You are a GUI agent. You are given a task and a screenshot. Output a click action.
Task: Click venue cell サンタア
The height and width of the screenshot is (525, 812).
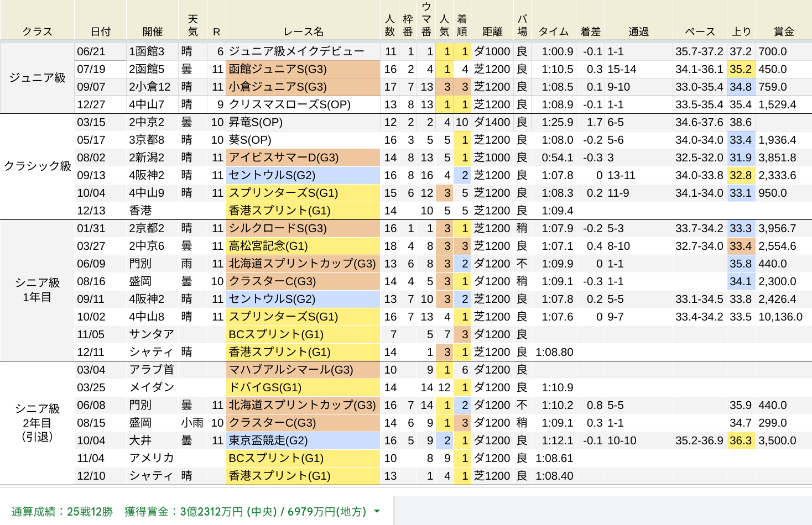pos(153,334)
